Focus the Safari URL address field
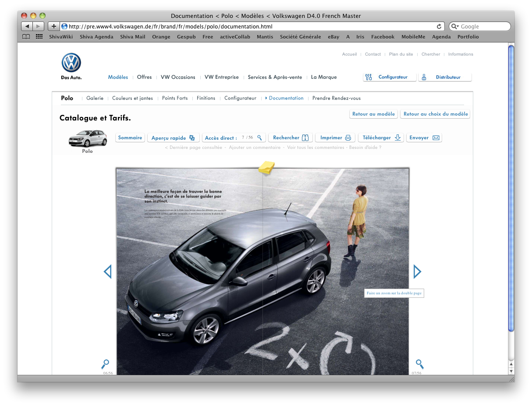This screenshot has width=532, height=406. pos(252,26)
